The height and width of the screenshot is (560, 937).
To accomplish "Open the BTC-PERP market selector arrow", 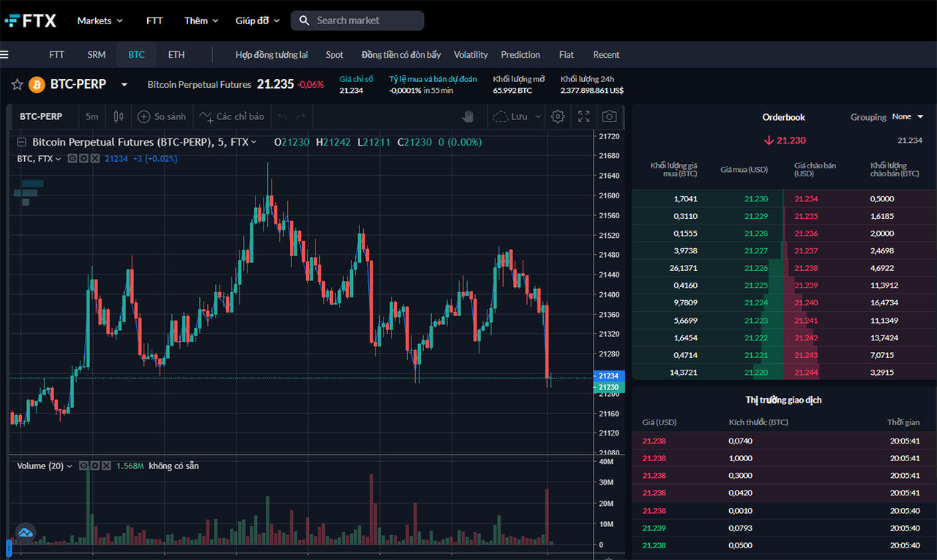I will click(x=124, y=85).
